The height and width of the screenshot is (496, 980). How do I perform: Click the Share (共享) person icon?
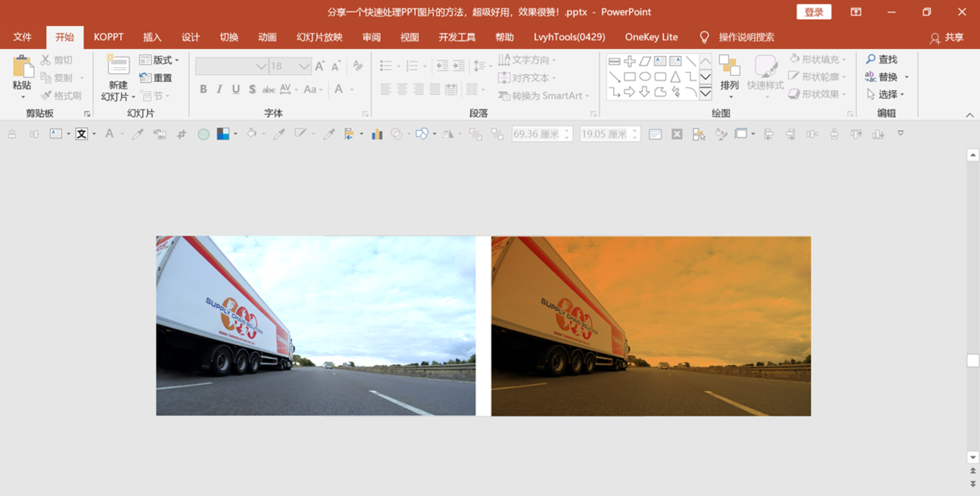935,38
